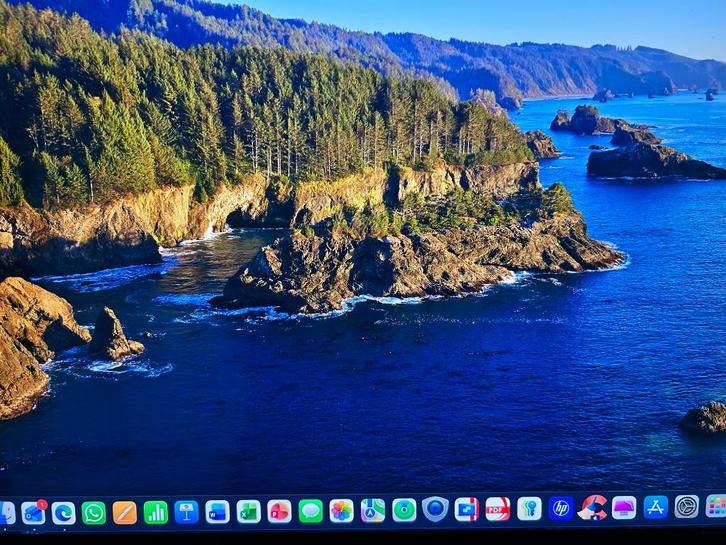This screenshot has height=545, width=726.
Task: Launch the HP printer app
Action: (561, 508)
